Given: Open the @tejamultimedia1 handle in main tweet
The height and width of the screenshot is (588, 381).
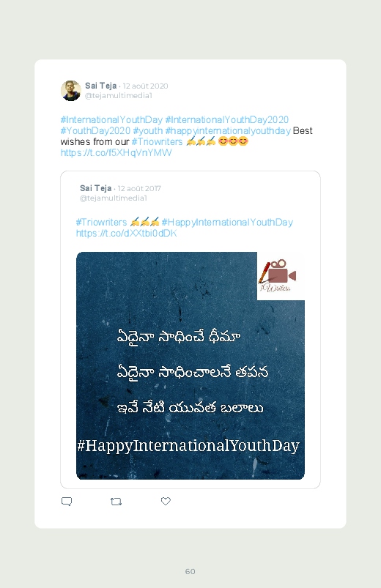Looking at the screenshot, I should click(x=118, y=96).
